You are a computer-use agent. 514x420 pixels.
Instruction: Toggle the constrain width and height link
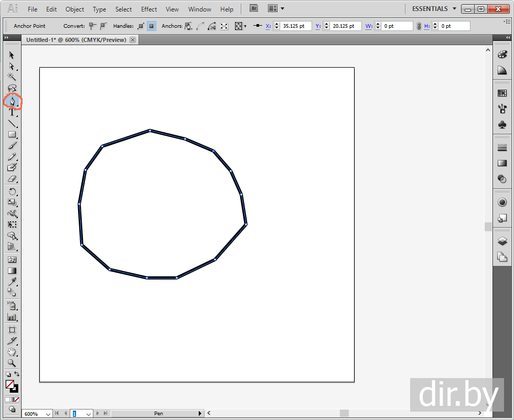pyautogui.click(x=419, y=26)
